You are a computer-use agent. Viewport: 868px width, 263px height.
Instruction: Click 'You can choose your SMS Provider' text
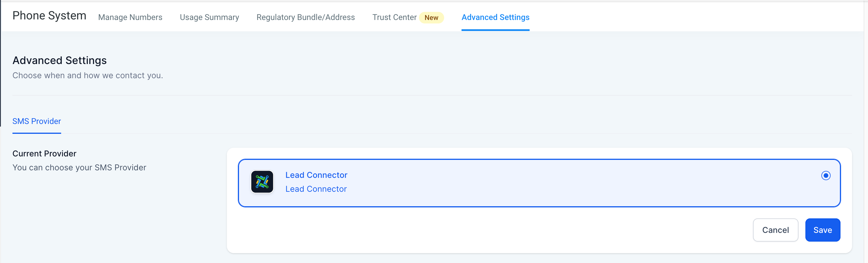pyautogui.click(x=79, y=167)
